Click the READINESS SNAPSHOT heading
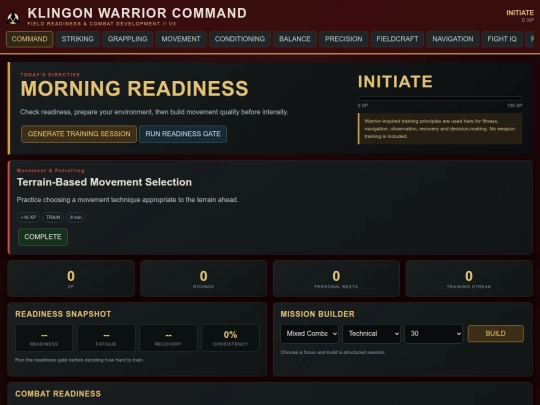This screenshot has width=540, height=405. point(63,314)
